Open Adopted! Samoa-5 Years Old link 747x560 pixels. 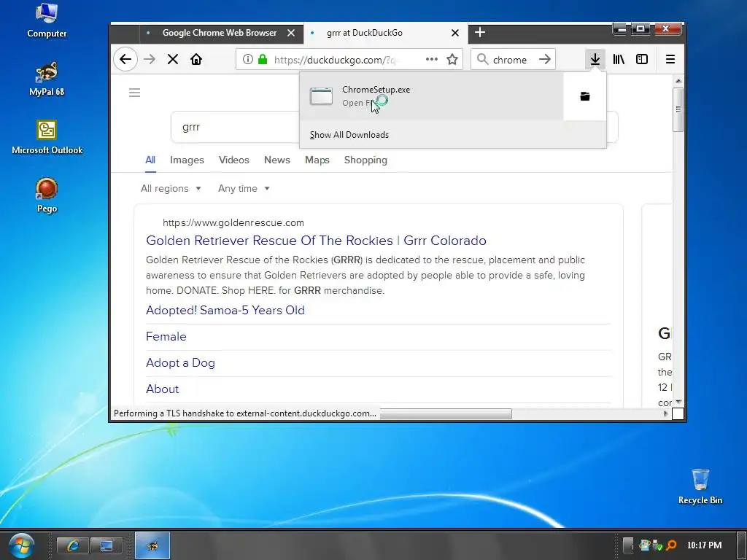[x=225, y=311]
